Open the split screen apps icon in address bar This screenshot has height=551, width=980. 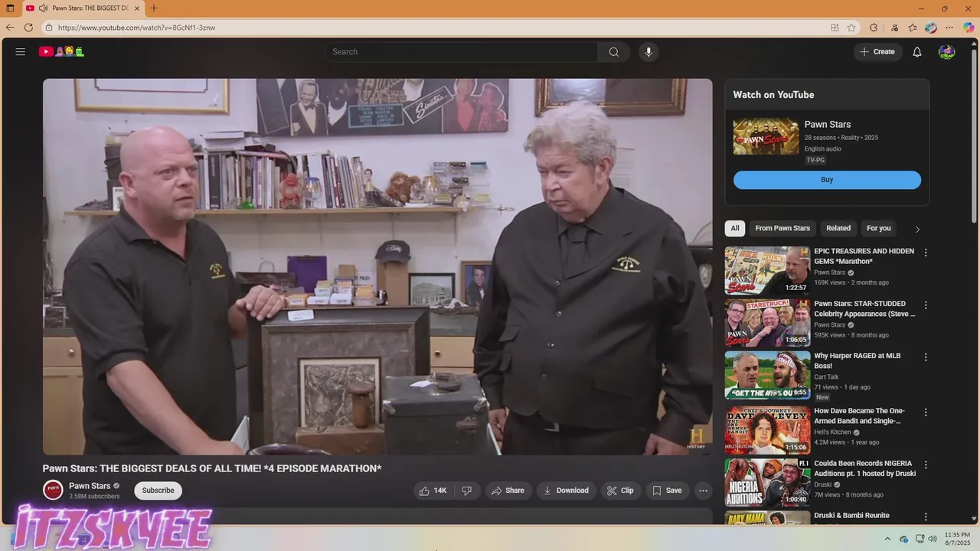pos(835,28)
